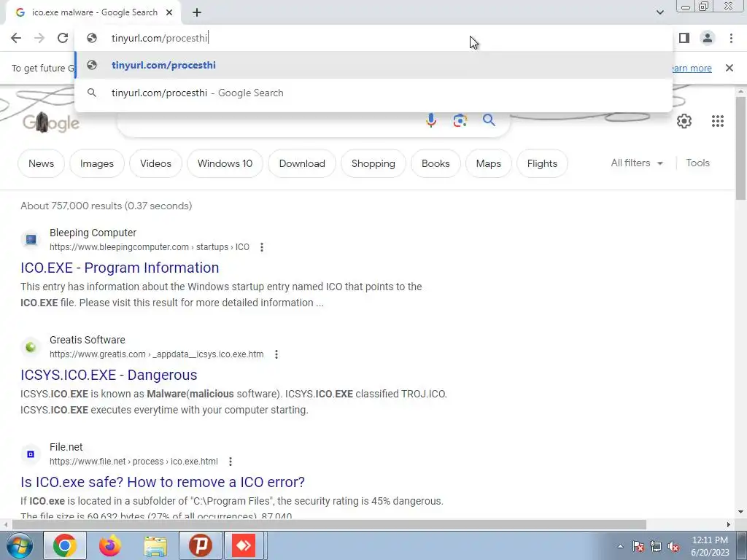Filter results by Videos

coord(156,163)
